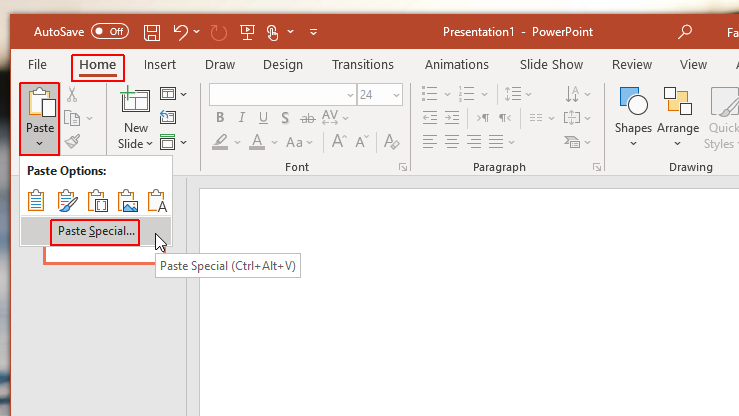Switch to the Transitions tab
Screen dimensions: 739x416
362,65
